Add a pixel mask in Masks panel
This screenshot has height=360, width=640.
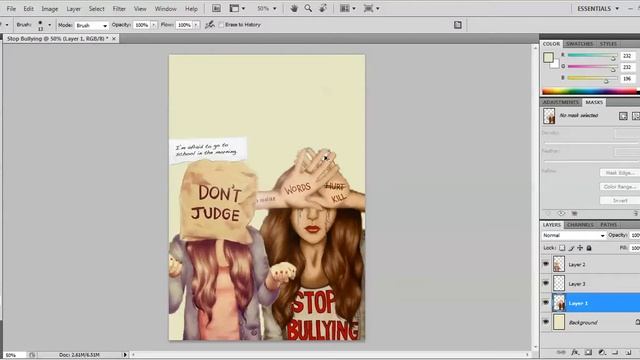(x=623, y=116)
